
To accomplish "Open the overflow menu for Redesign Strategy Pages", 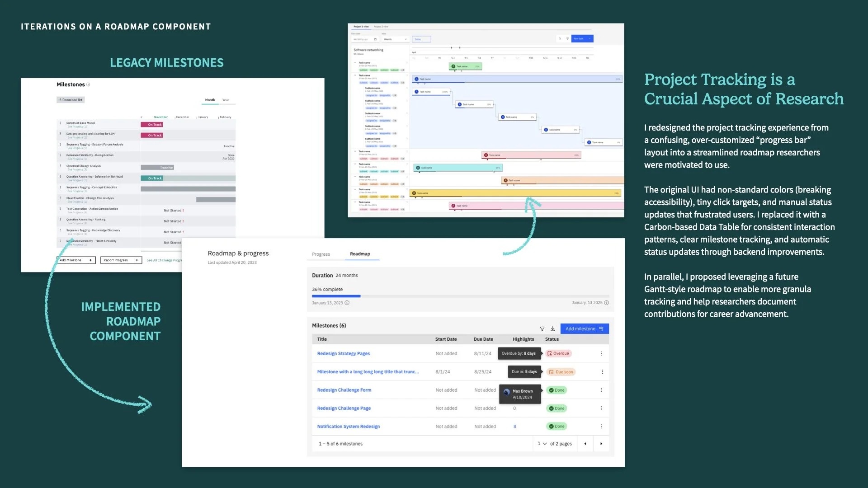I will (601, 354).
